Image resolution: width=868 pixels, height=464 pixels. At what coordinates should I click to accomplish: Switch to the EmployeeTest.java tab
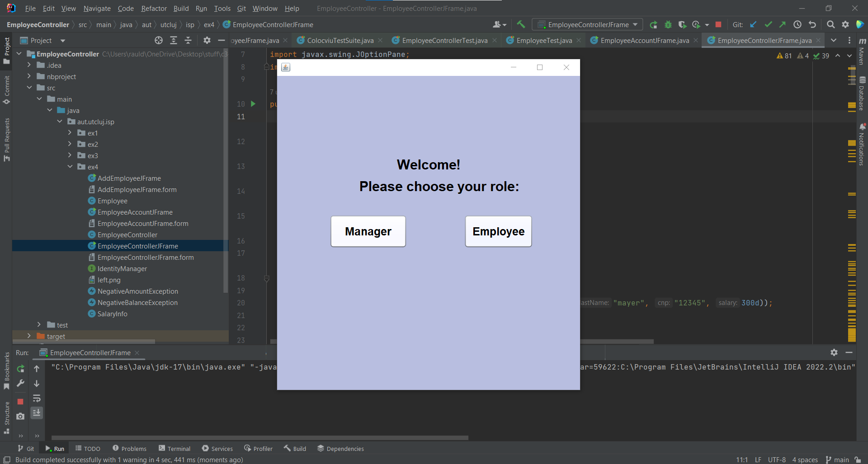click(543, 40)
